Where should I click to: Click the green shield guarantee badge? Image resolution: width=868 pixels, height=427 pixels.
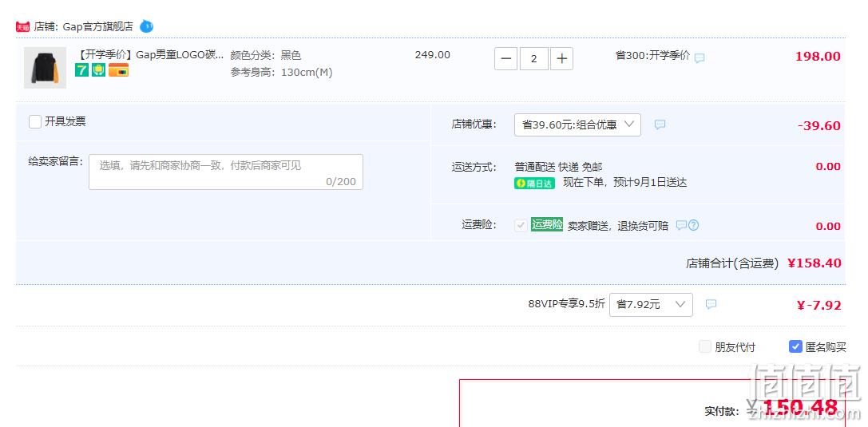(98, 69)
